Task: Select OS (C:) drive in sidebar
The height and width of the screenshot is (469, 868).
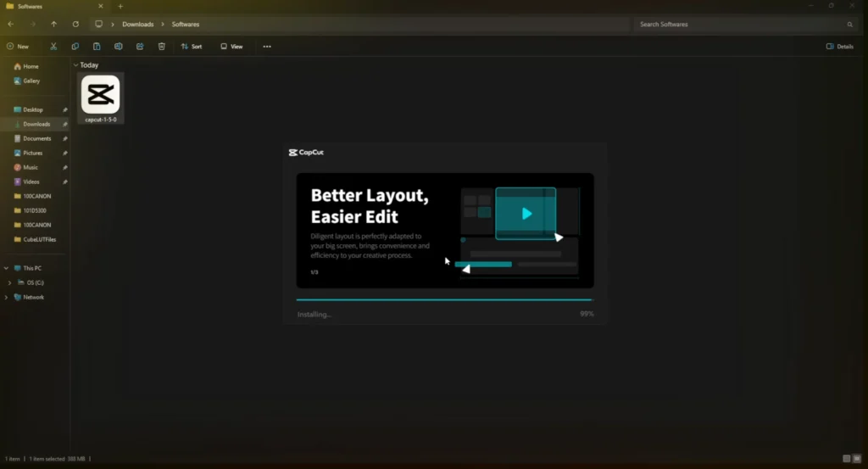Action: click(x=35, y=282)
